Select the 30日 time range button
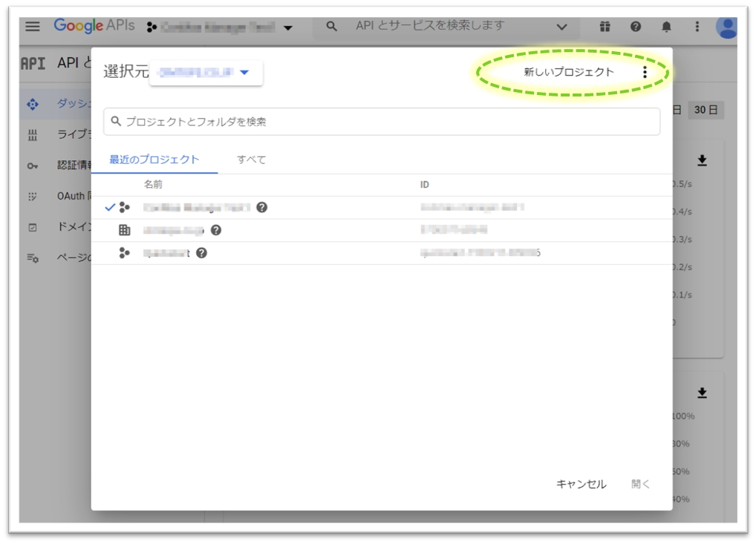 (x=705, y=110)
